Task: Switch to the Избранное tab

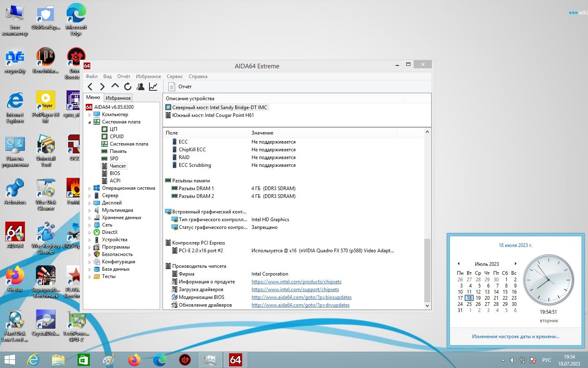Action: [118, 98]
